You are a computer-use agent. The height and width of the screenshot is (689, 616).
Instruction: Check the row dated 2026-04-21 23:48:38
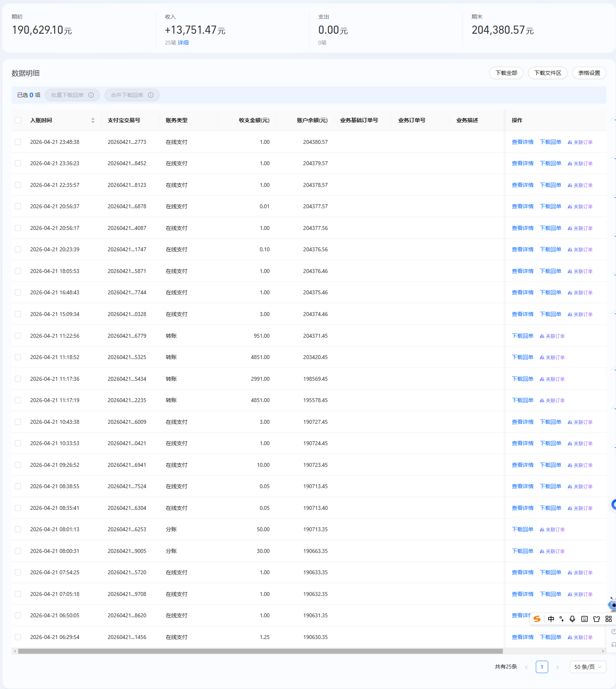(x=18, y=142)
